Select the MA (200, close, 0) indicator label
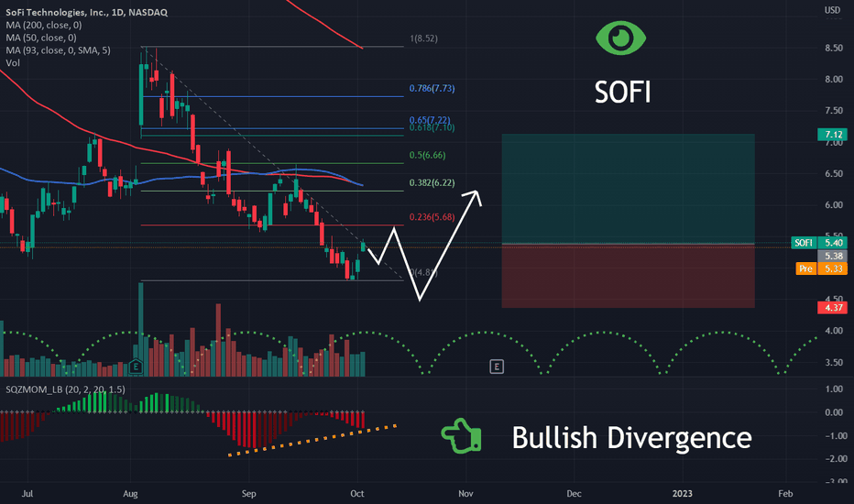 (x=44, y=25)
